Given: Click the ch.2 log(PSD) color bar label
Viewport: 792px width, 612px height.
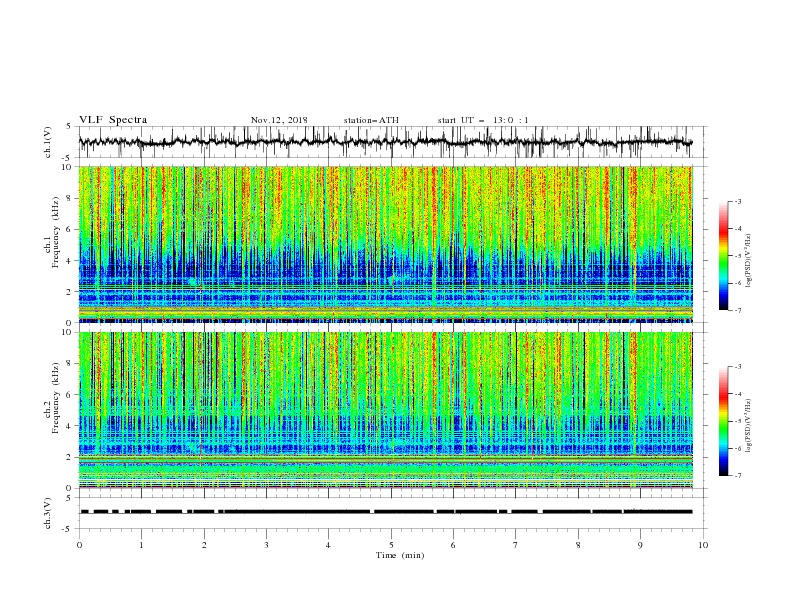Looking at the screenshot, I should pyautogui.click(x=748, y=426).
